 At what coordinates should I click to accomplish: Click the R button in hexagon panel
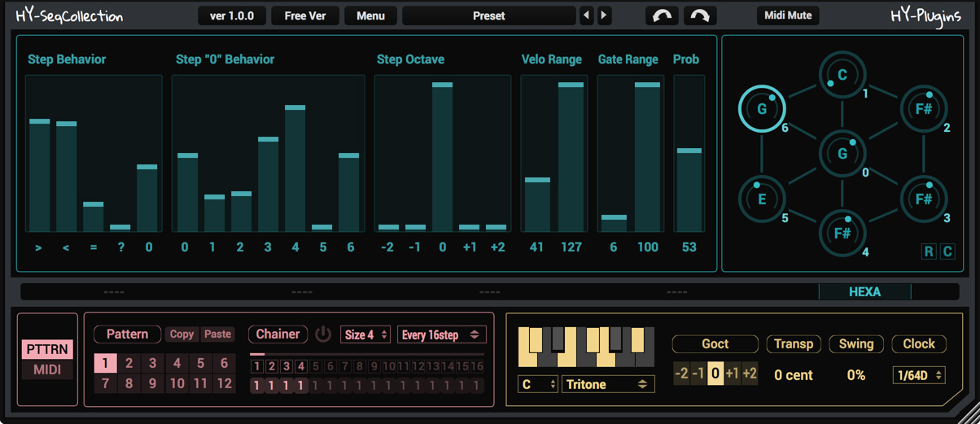(x=929, y=251)
